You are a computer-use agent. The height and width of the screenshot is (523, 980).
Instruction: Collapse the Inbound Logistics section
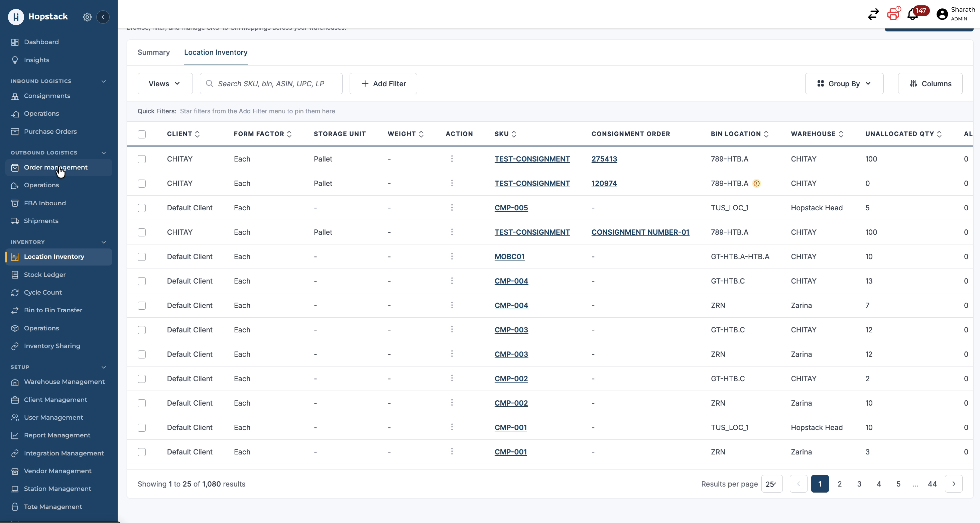point(104,81)
